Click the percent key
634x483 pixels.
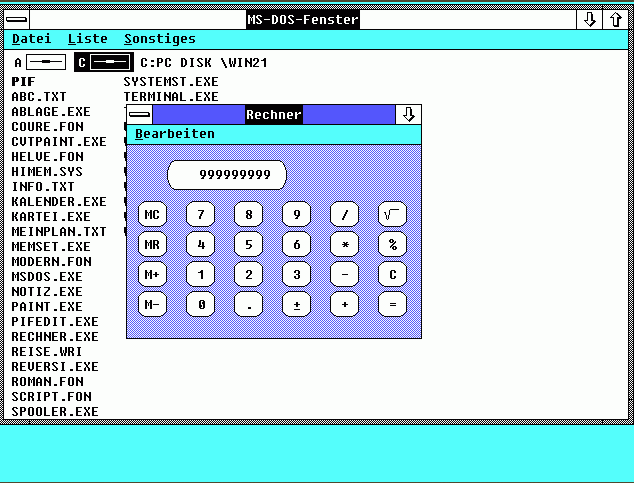pyautogui.click(x=393, y=244)
